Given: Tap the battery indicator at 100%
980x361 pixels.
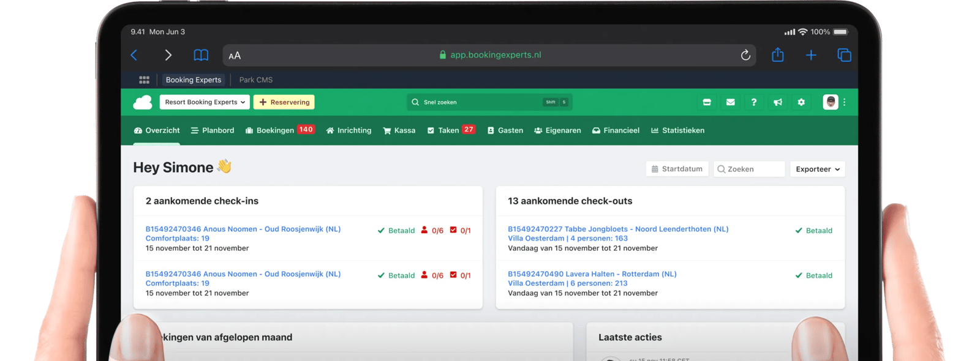Looking at the screenshot, I should tap(840, 32).
